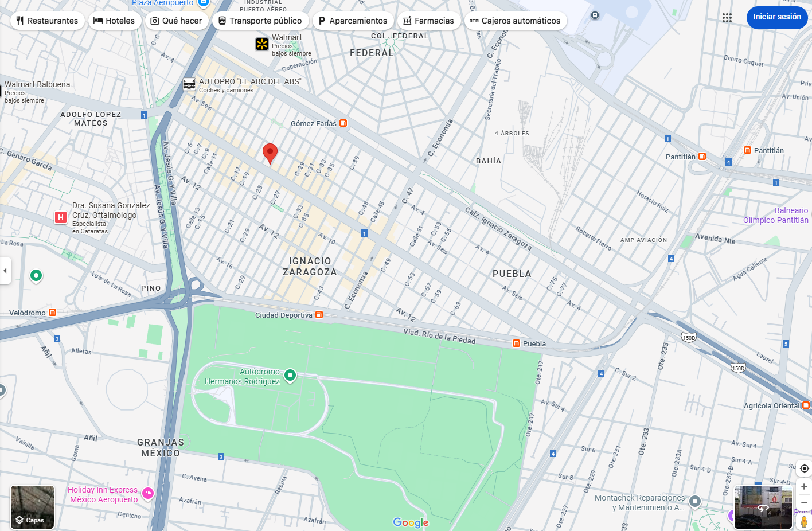Filter the map by Restaurantes

coord(48,21)
